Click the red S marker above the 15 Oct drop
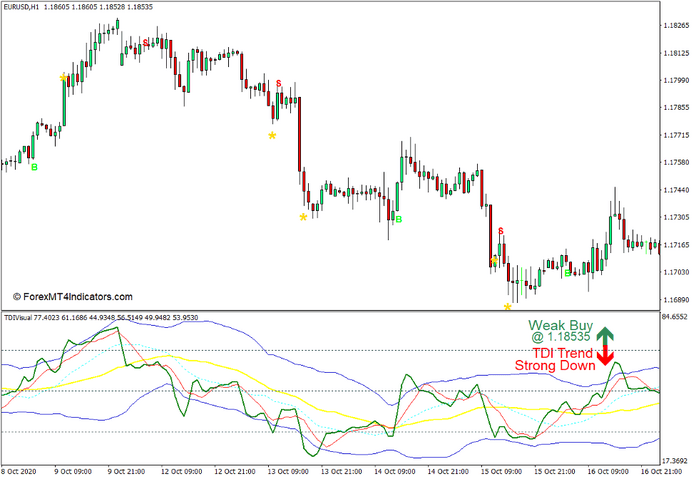The image size is (696, 479). point(501,232)
